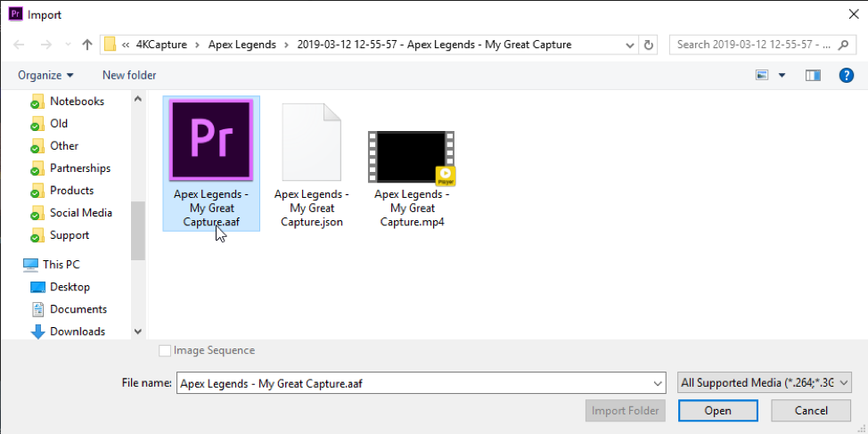Select the Apex Legends .json file icon
The width and height of the screenshot is (868, 434).
(x=311, y=143)
